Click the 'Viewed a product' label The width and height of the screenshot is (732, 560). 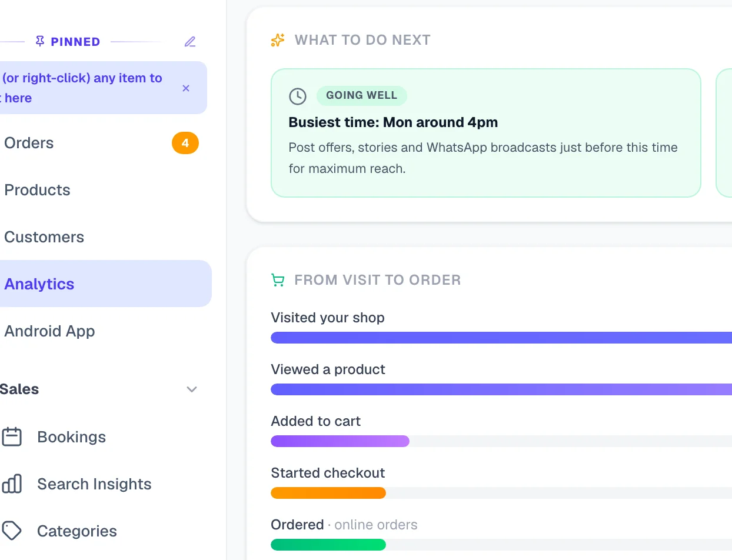point(328,369)
